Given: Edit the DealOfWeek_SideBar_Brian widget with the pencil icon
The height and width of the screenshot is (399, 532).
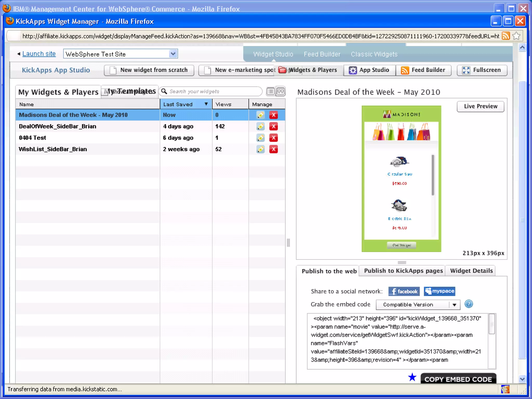Looking at the screenshot, I should pos(260,127).
